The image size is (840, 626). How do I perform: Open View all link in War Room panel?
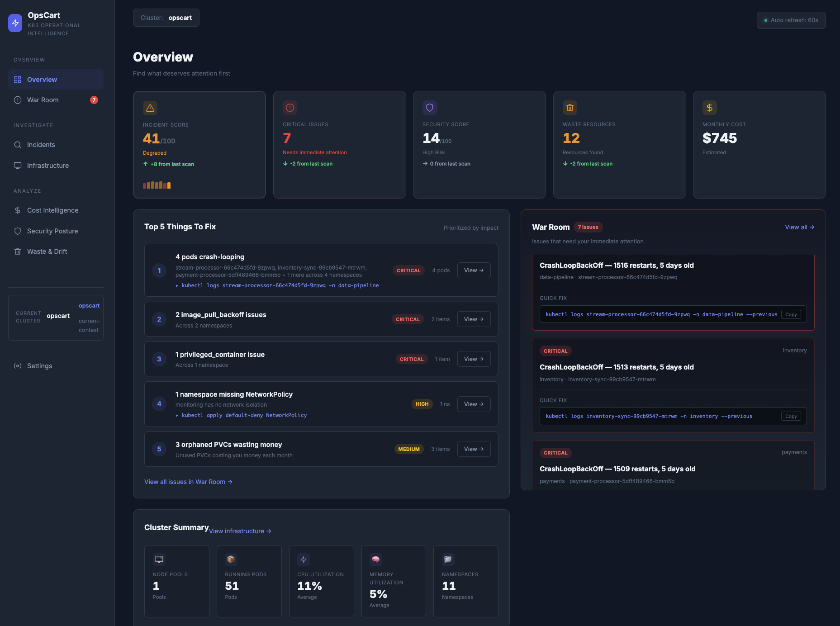799,228
